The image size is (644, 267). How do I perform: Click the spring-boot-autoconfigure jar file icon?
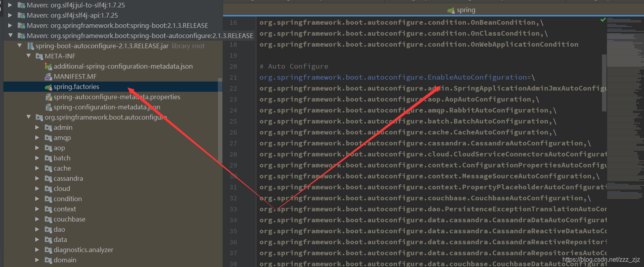click(30, 46)
